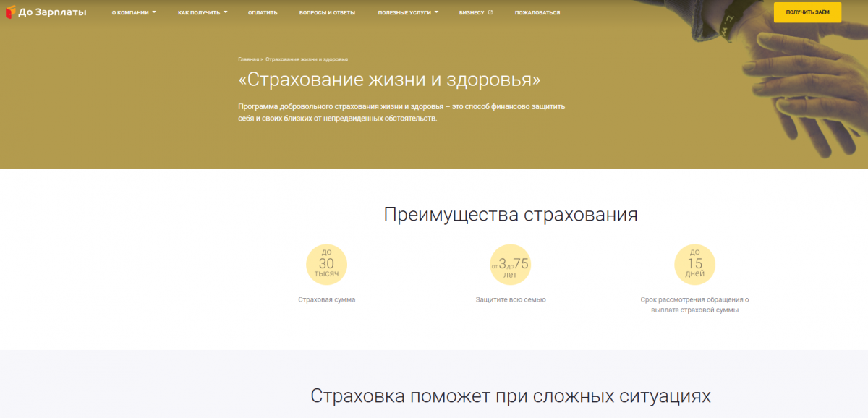Go to the Оплатить page
The width and height of the screenshot is (868, 418).
pyautogui.click(x=263, y=13)
